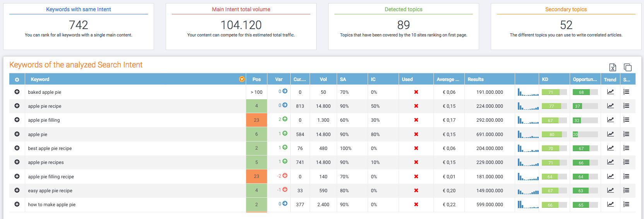Viewport: 644px width, 219px height.
Task: Click volume value 2.400
Action: click(x=323, y=205)
